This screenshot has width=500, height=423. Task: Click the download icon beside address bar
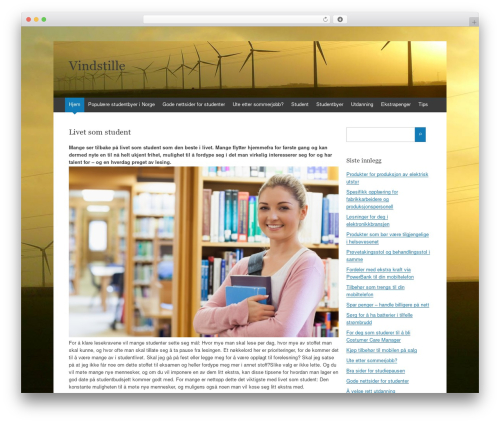click(340, 20)
